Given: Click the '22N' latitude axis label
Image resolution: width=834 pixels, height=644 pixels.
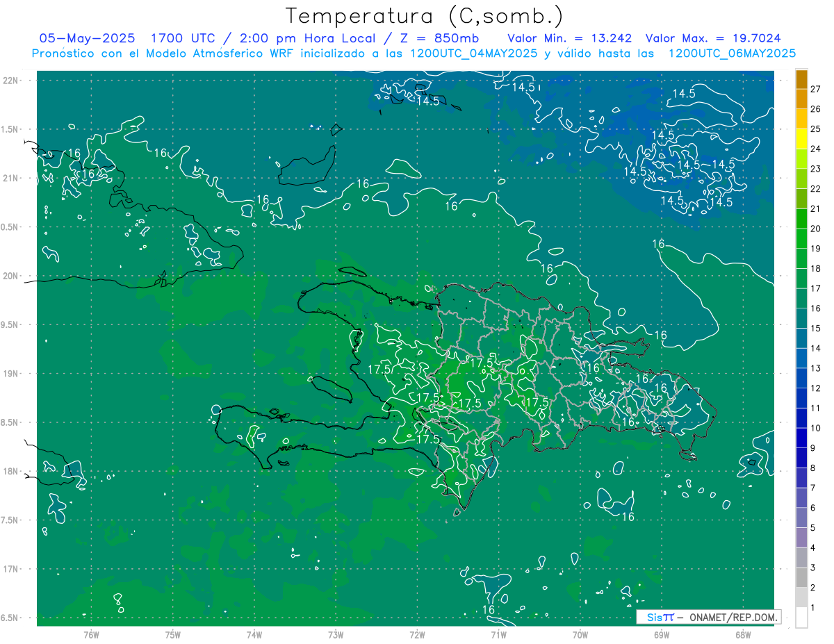Looking at the screenshot, I should coord(11,81).
